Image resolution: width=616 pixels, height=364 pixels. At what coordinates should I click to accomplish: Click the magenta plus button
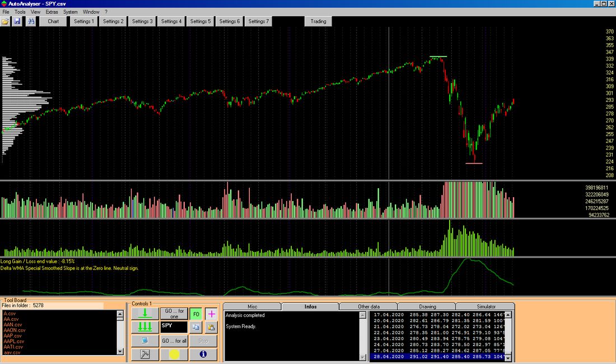click(211, 314)
